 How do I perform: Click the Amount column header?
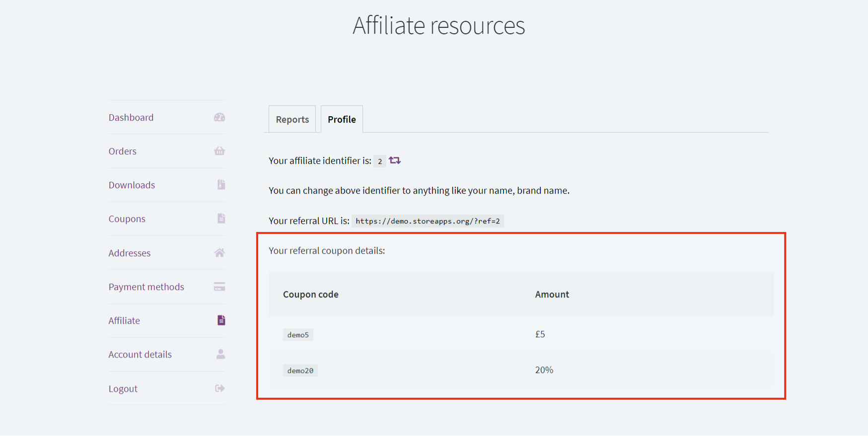(552, 294)
